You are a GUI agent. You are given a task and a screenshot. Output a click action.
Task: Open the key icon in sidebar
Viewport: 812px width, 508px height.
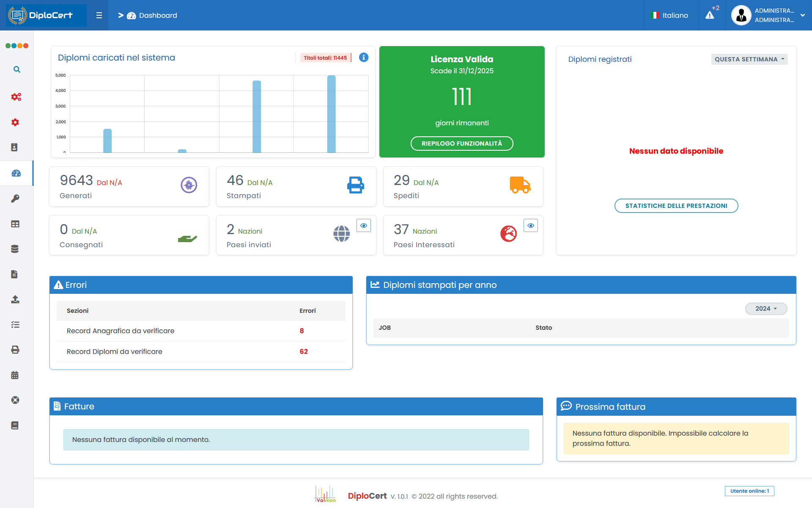point(15,199)
